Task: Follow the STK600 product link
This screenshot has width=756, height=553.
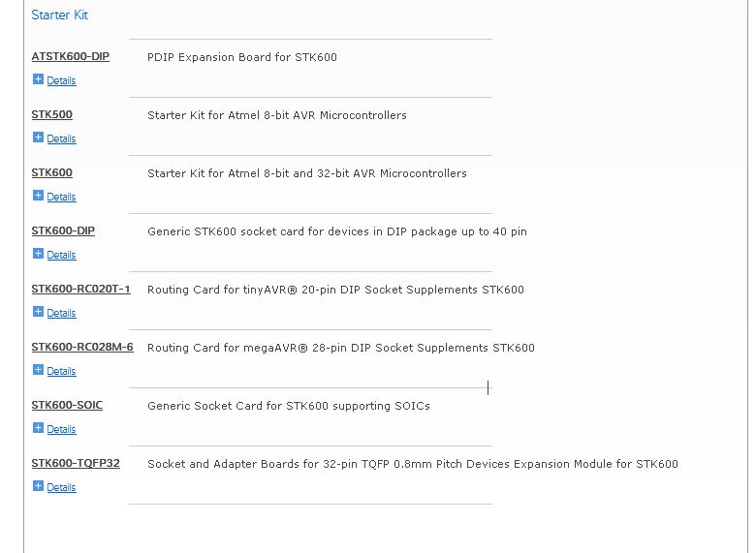Action: pyautogui.click(x=52, y=172)
